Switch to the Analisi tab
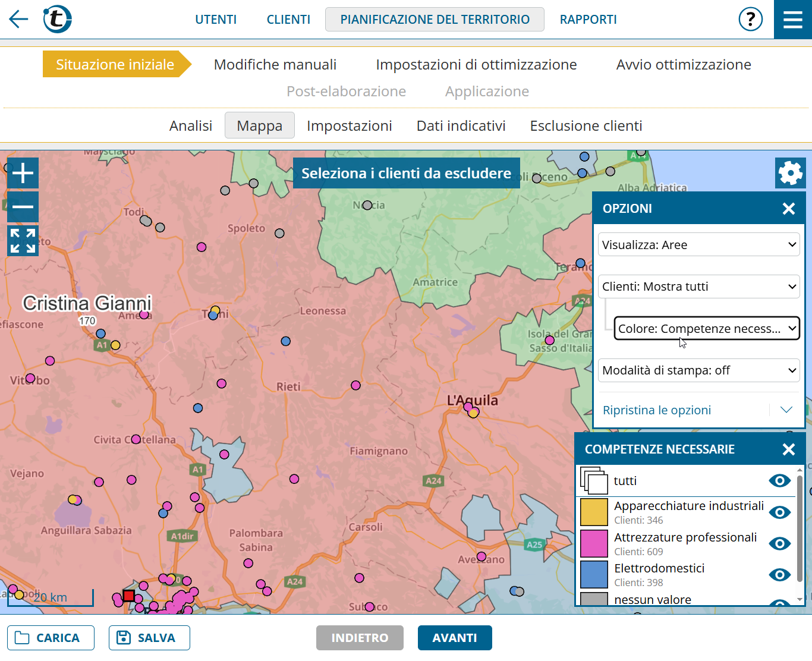The image size is (812, 661). point(190,126)
